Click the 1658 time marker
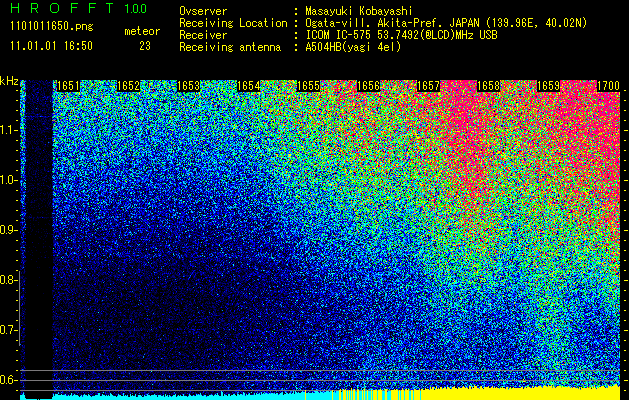629x400 pixels. click(489, 86)
